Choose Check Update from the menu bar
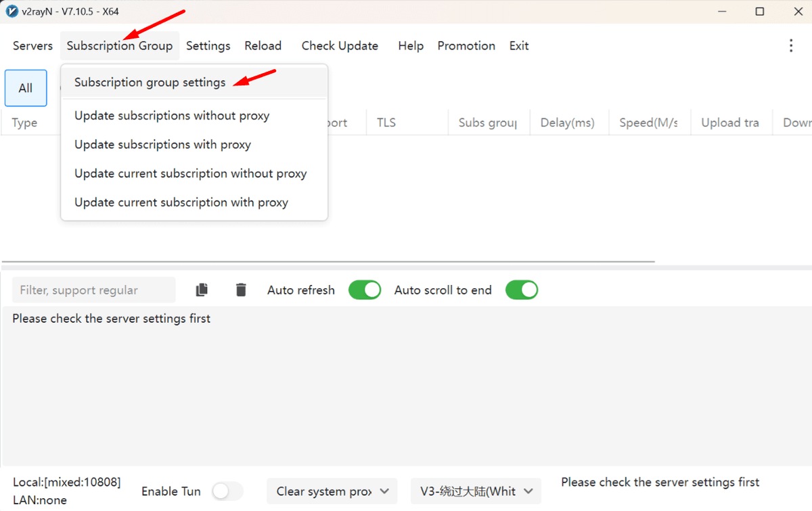 pos(340,45)
